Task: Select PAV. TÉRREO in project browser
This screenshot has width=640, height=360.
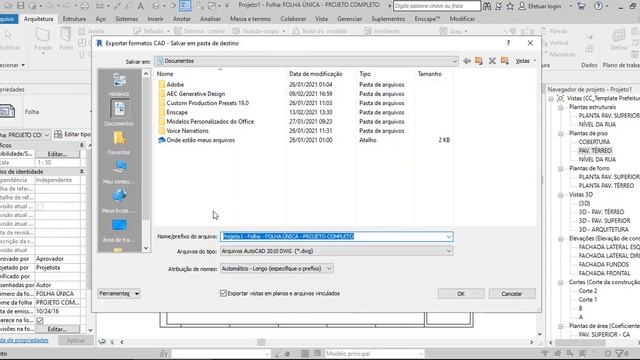Action: pos(595,151)
